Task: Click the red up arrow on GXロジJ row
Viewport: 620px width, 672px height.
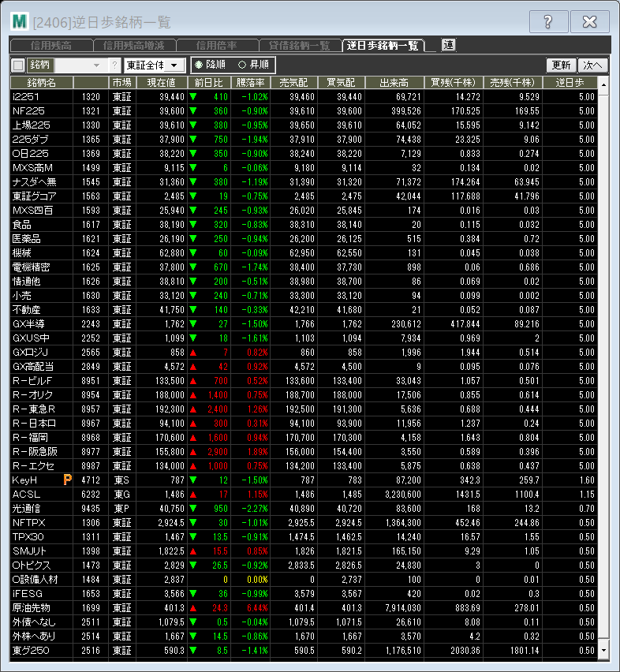Action: [x=193, y=353]
